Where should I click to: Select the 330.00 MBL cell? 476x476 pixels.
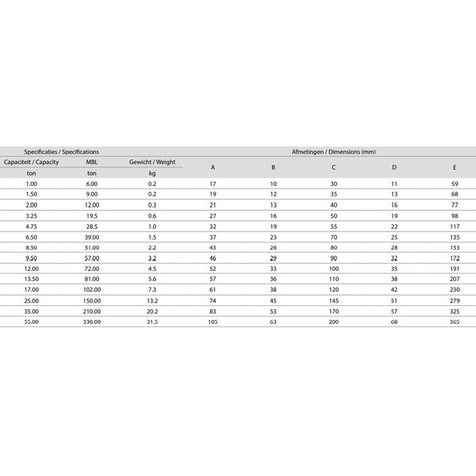pyautogui.click(x=92, y=322)
